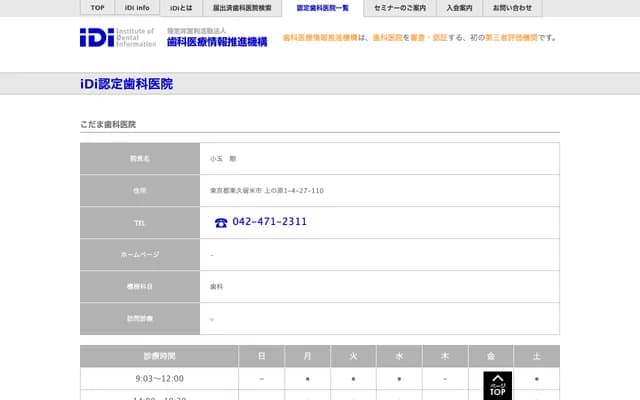Open the TOP navigation tab
Viewport: 640px width, 400px height.
(x=97, y=8)
